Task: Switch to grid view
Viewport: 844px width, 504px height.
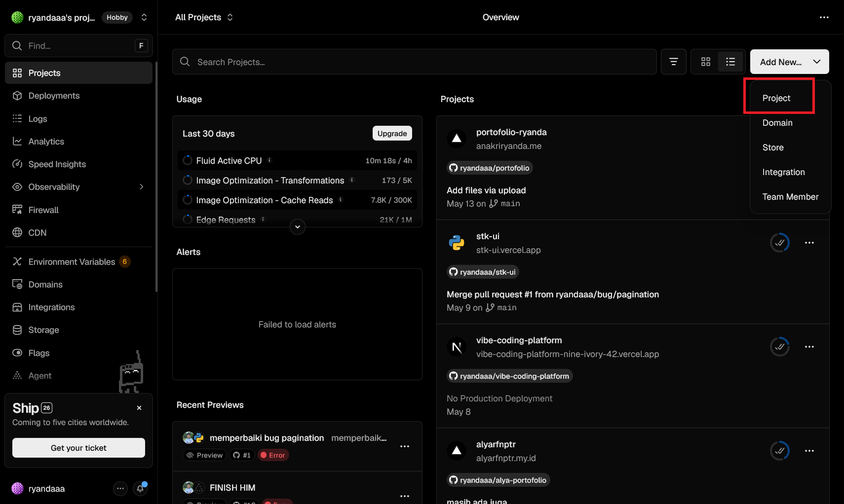Action: pos(706,62)
